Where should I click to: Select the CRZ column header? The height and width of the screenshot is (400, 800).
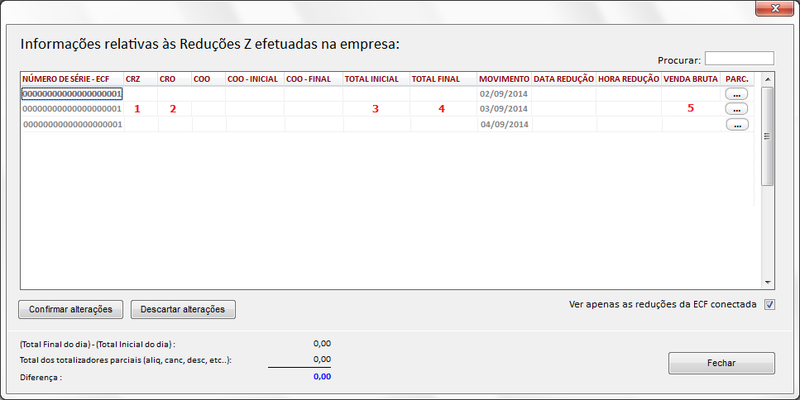pos(134,78)
